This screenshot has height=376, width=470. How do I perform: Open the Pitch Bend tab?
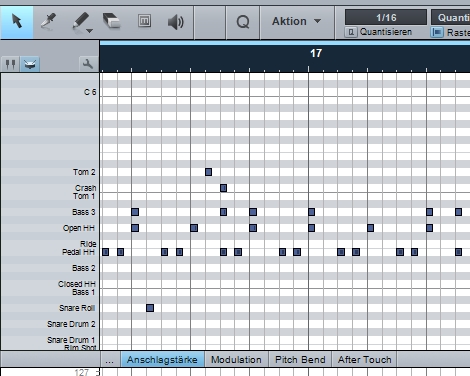pos(300,360)
